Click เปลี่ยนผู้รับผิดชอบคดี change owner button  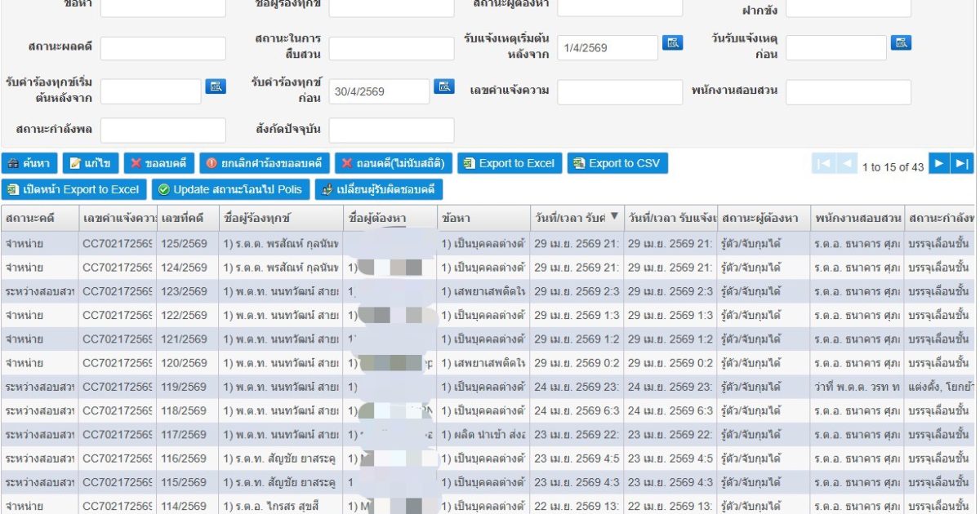point(379,189)
